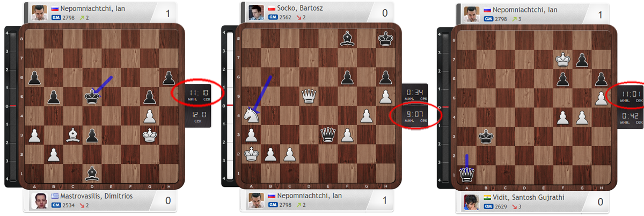Click the black king on the third board

tap(487, 136)
